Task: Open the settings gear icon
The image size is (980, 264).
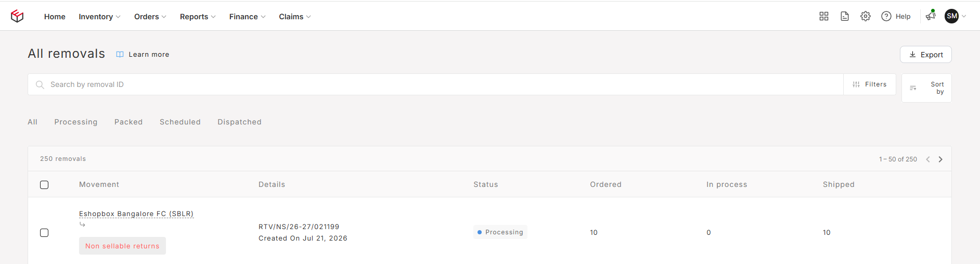Action: (x=866, y=16)
